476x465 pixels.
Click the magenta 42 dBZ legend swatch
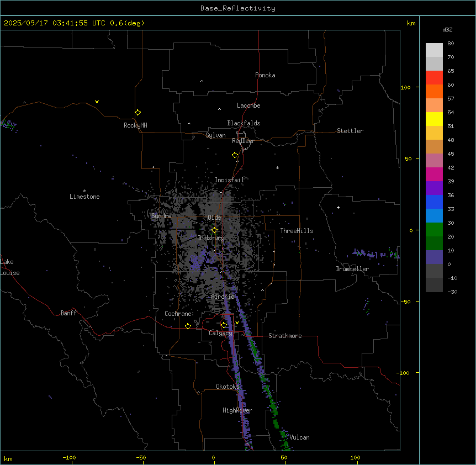pos(434,174)
